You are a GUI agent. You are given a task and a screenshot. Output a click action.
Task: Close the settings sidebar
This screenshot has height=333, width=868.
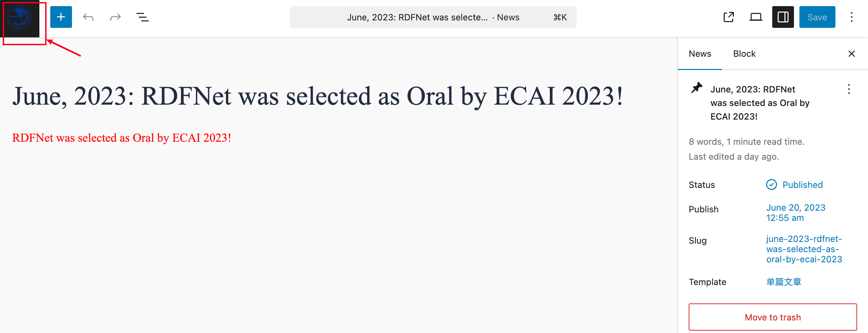pyautogui.click(x=852, y=54)
